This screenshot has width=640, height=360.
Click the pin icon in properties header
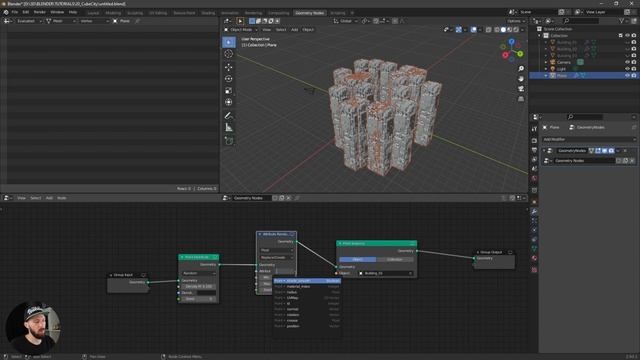[x=633, y=127]
